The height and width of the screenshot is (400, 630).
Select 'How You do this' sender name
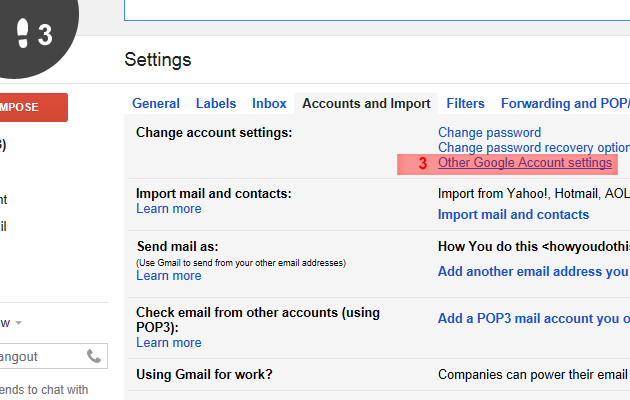488,246
